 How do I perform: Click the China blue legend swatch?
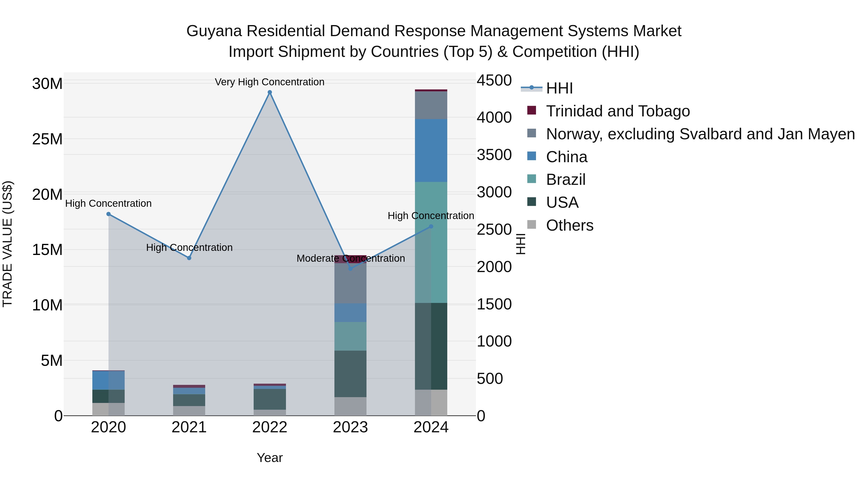coord(531,156)
